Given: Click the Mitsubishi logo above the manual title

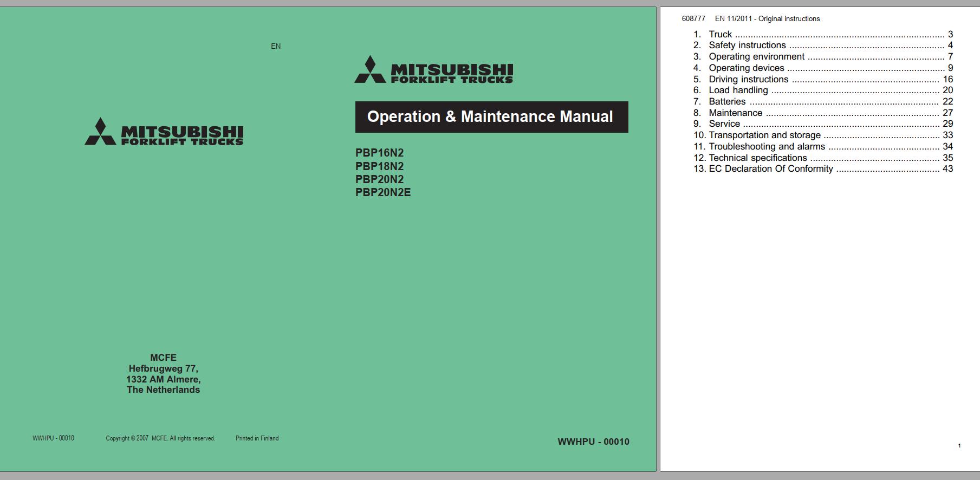Looking at the screenshot, I should (x=433, y=69).
